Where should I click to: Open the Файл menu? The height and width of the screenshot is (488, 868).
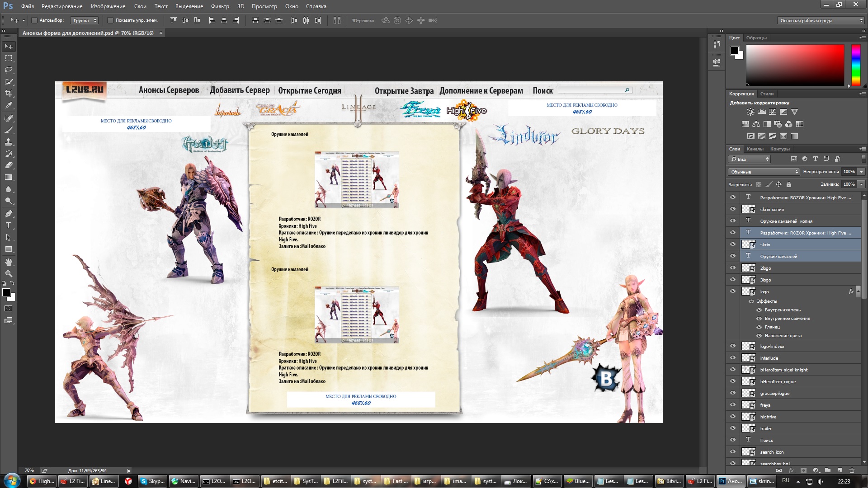point(28,6)
